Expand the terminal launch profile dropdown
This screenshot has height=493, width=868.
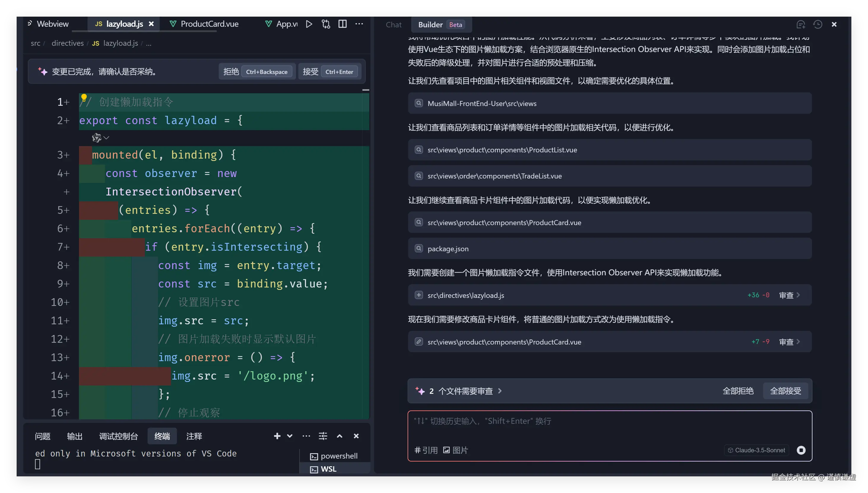[x=290, y=436]
